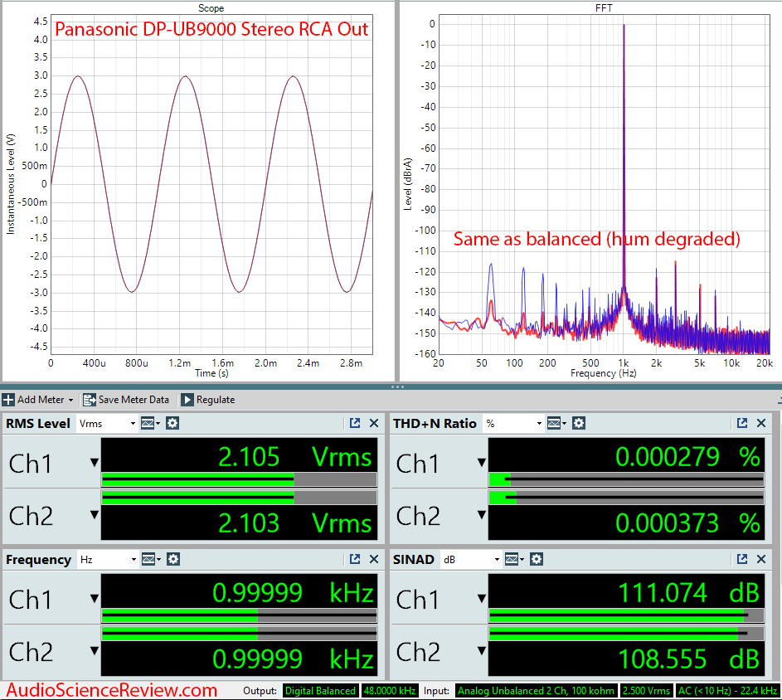This screenshot has width=782, height=700.
Task: Click SINAD Ch1 reading 111.074 dB
Action: point(689,593)
